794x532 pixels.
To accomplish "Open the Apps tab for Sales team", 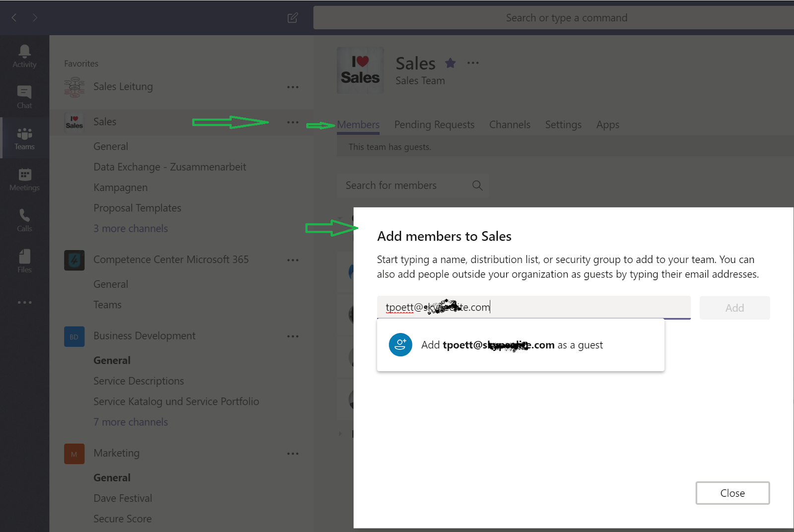I will pyautogui.click(x=607, y=125).
